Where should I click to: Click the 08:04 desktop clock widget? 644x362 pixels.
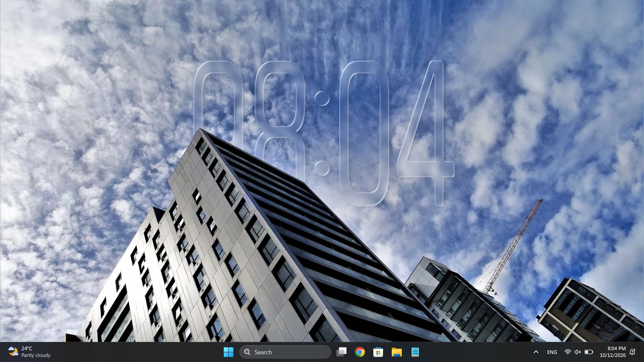click(323, 133)
